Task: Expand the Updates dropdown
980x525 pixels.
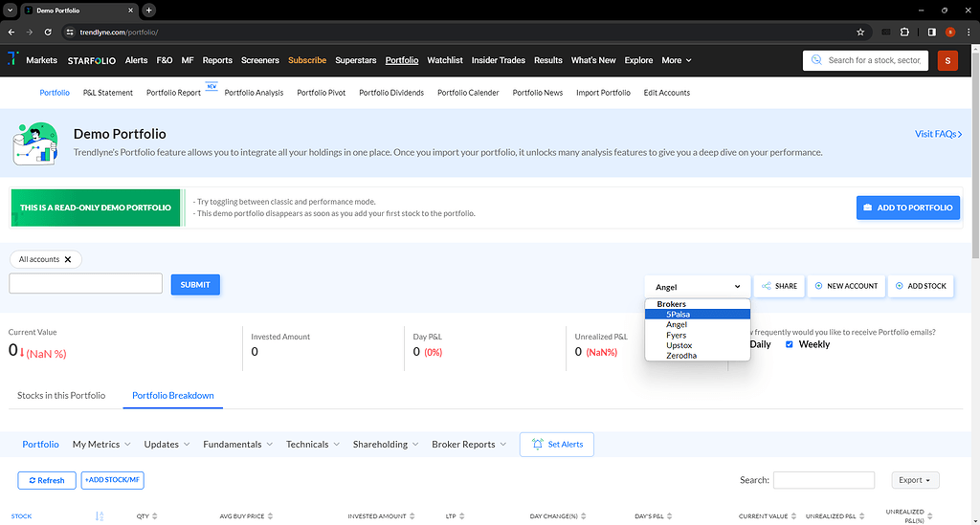Action: [167, 445]
